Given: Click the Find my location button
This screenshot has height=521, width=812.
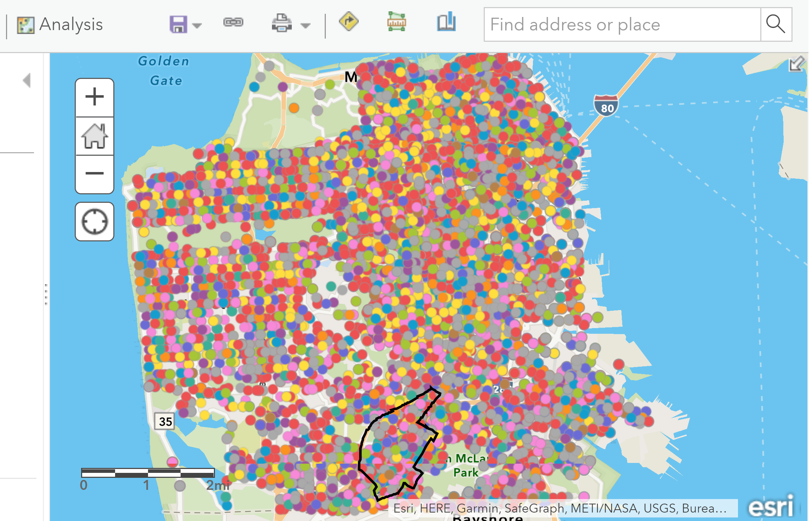Looking at the screenshot, I should 95,222.
